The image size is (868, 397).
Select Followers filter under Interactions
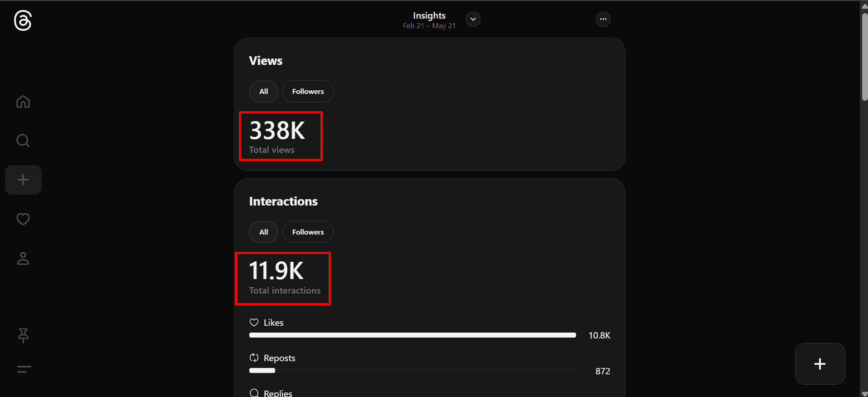coord(308,232)
